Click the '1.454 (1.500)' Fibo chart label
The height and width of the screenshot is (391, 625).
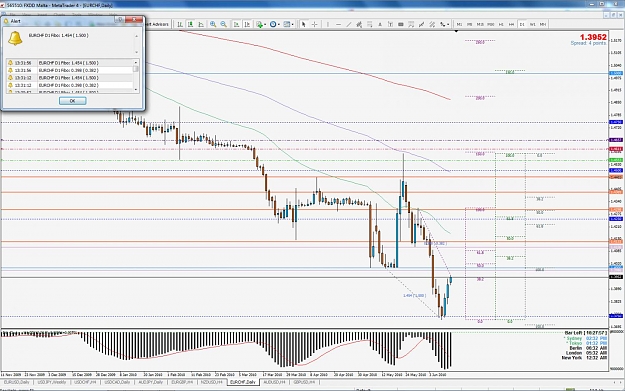(x=415, y=296)
